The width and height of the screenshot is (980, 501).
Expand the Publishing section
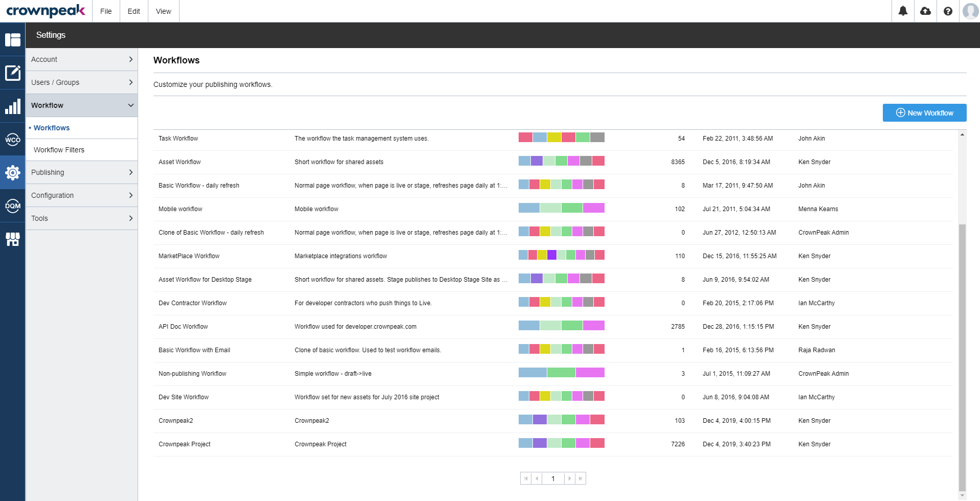(x=82, y=172)
